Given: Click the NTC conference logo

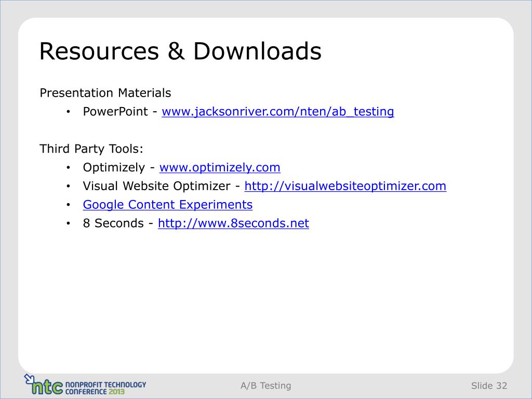Looking at the screenshot, I should [85, 385].
